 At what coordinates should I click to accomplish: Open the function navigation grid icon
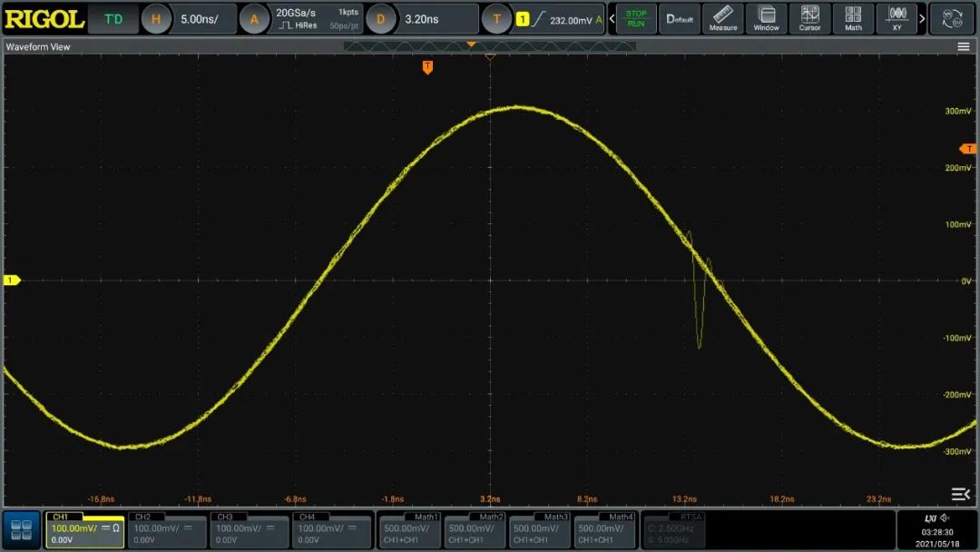pos(22,530)
